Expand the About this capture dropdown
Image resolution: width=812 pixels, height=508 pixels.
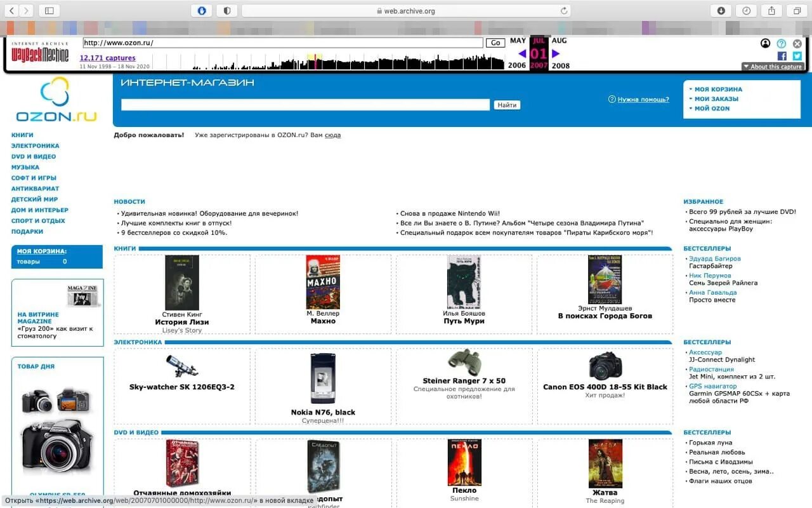773,67
